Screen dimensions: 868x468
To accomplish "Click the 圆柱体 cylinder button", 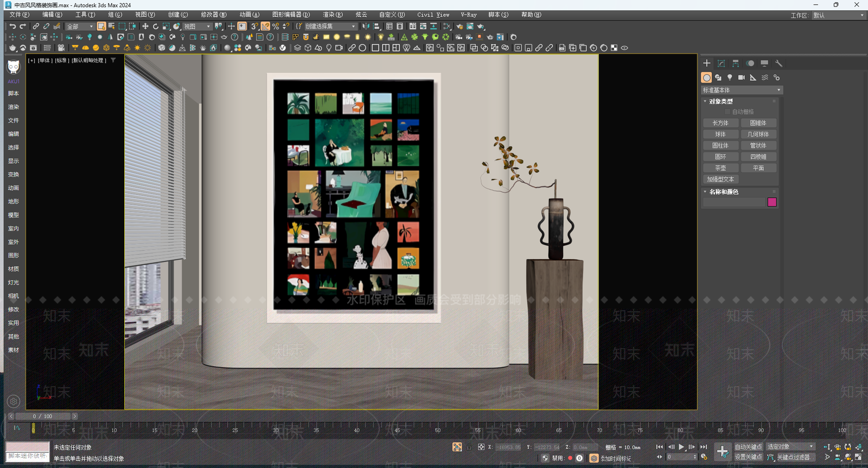I will tap(720, 145).
